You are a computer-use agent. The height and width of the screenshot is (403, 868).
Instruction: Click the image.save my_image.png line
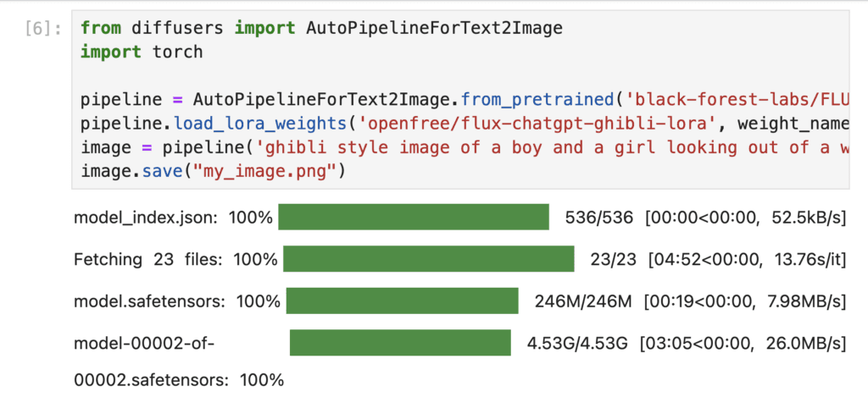(213, 172)
